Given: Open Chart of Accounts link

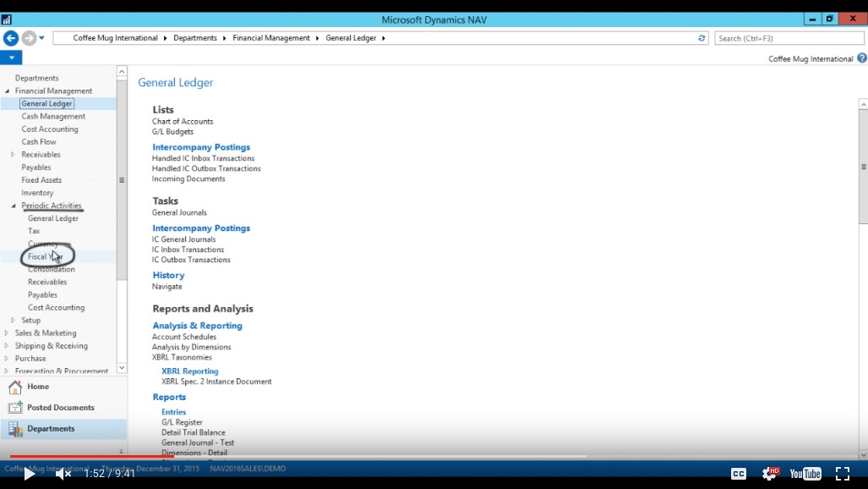Looking at the screenshot, I should [183, 122].
